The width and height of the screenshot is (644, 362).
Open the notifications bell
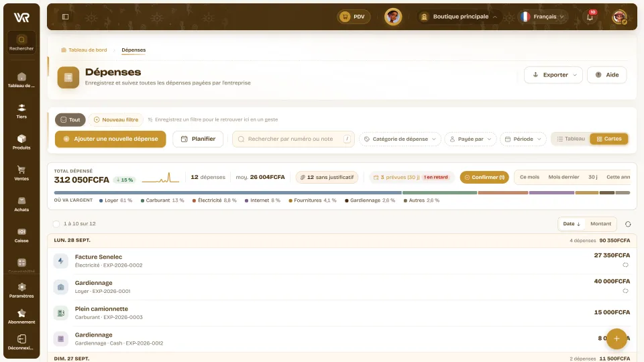[590, 17]
